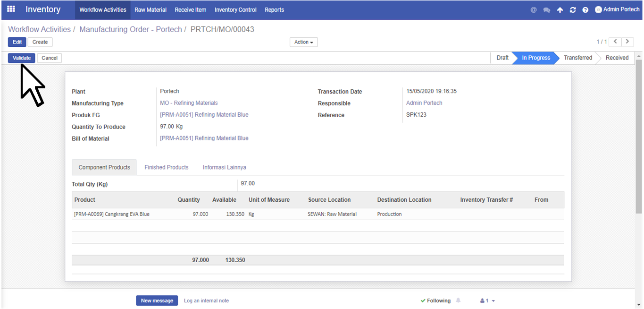Image resolution: width=644 pixels, height=309 pixels.
Task: Switch to the Finished Products tab
Action: tap(166, 167)
